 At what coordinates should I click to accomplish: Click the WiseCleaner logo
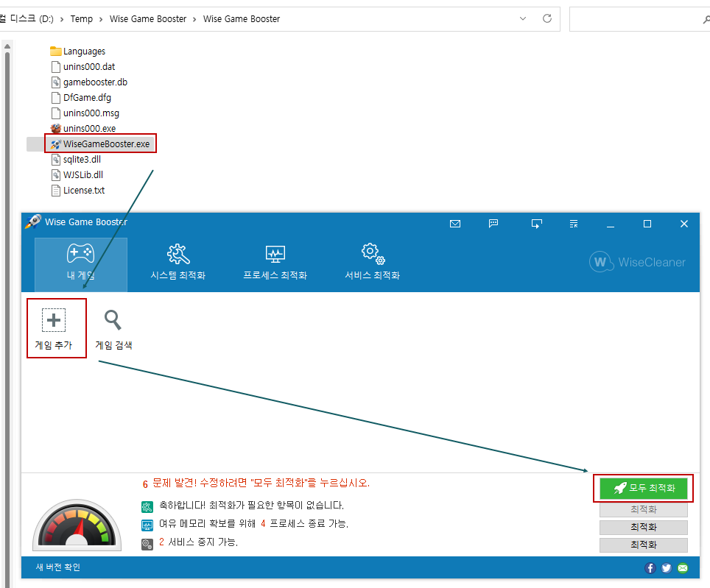(x=637, y=262)
